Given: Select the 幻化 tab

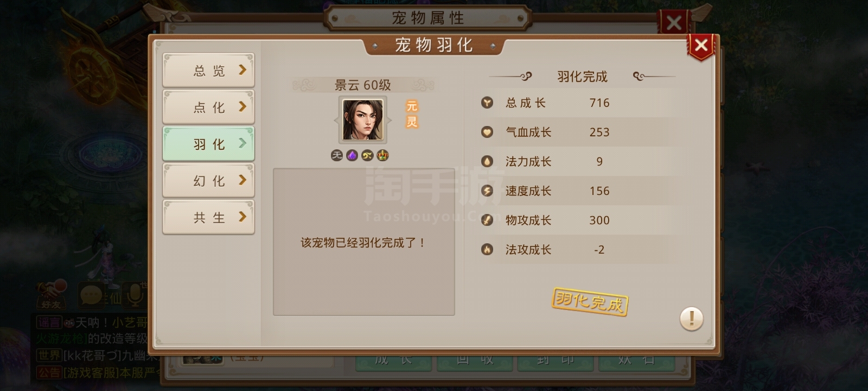Looking at the screenshot, I should coord(208,180).
